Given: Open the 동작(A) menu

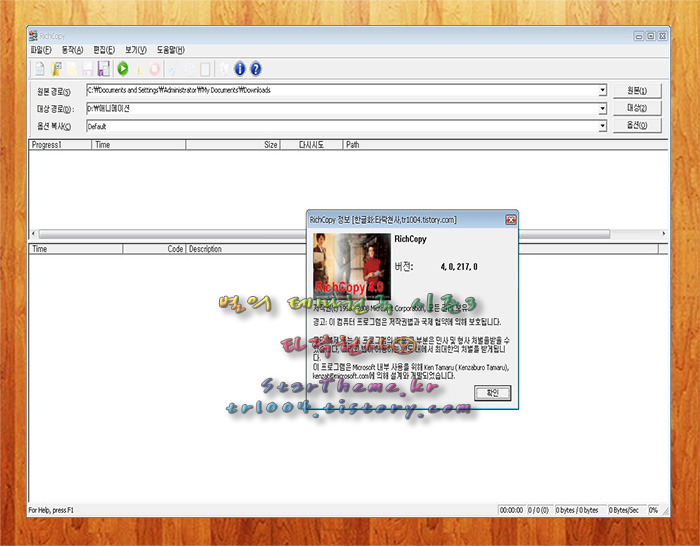Looking at the screenshot, I should 72,50.
